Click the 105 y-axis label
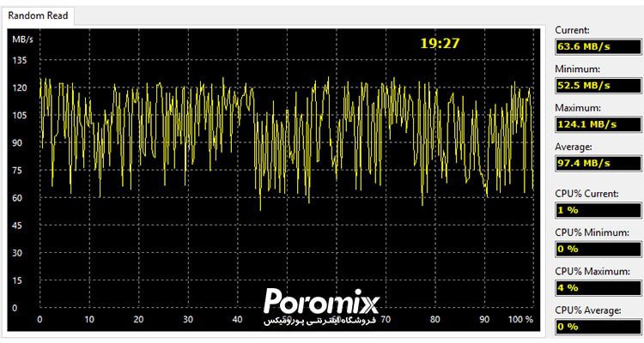 click(x=19, y=115)
